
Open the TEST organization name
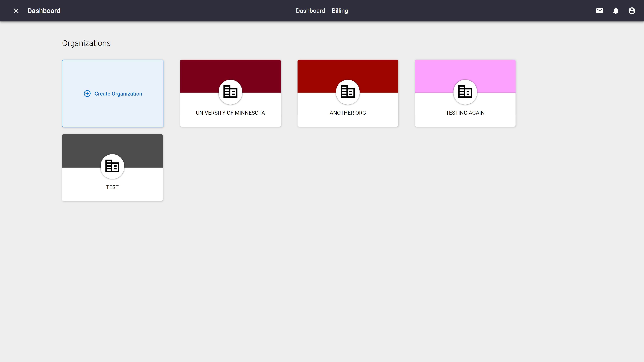pos(112,187)
